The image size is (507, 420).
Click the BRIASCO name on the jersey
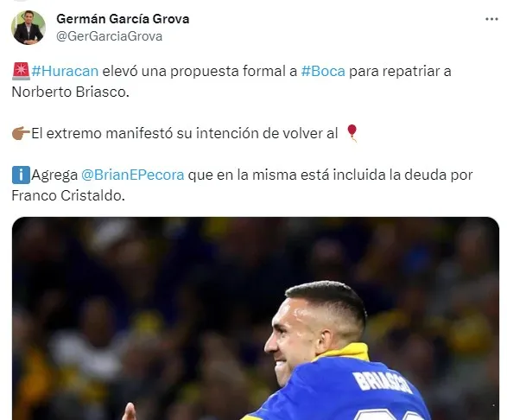[383, 383]
